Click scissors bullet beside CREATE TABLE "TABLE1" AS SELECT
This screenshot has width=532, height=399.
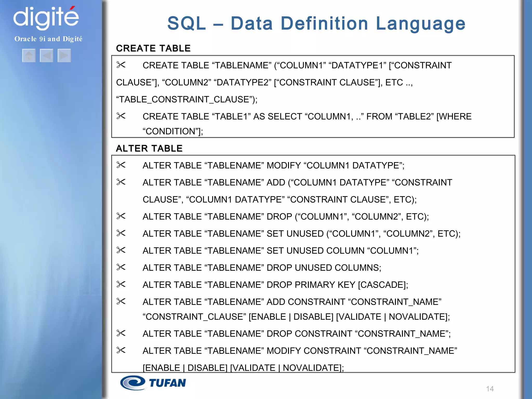click(121, 116)
